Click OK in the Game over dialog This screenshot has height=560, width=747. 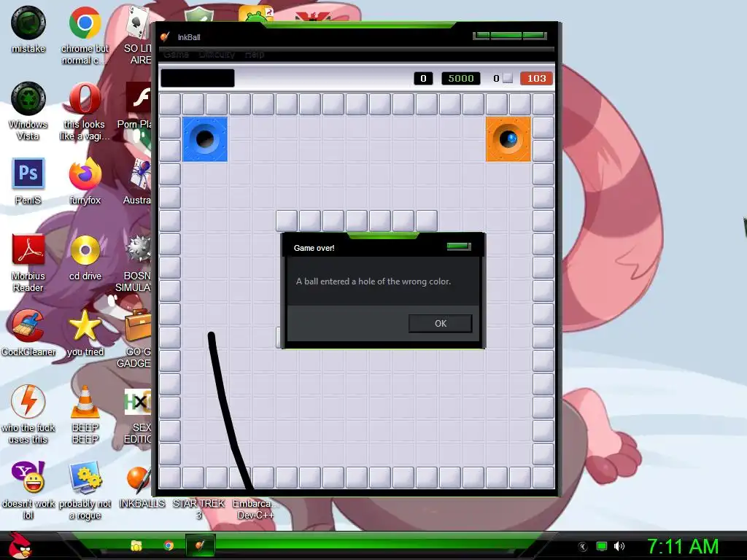click(440, 323)
